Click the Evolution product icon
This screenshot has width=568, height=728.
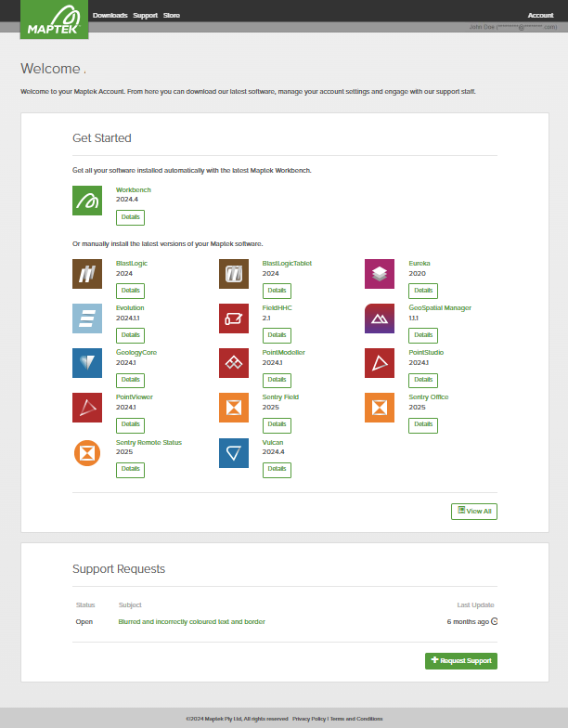pos(87,318)
